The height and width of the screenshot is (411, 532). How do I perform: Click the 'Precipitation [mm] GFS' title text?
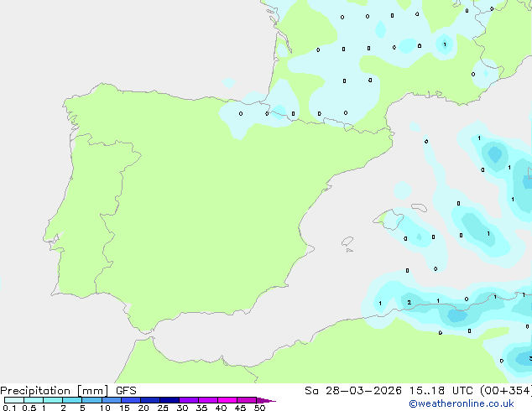tap(68, 391)
